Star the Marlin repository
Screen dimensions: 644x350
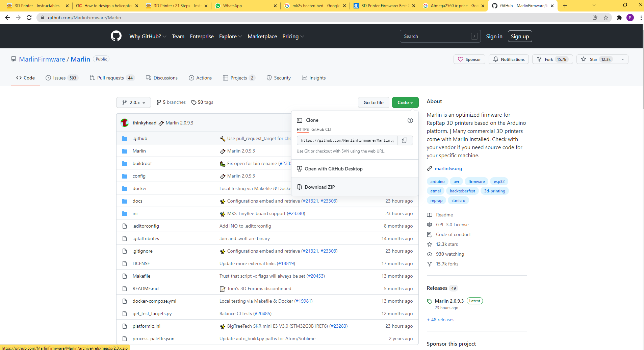[x=597, y=59]
